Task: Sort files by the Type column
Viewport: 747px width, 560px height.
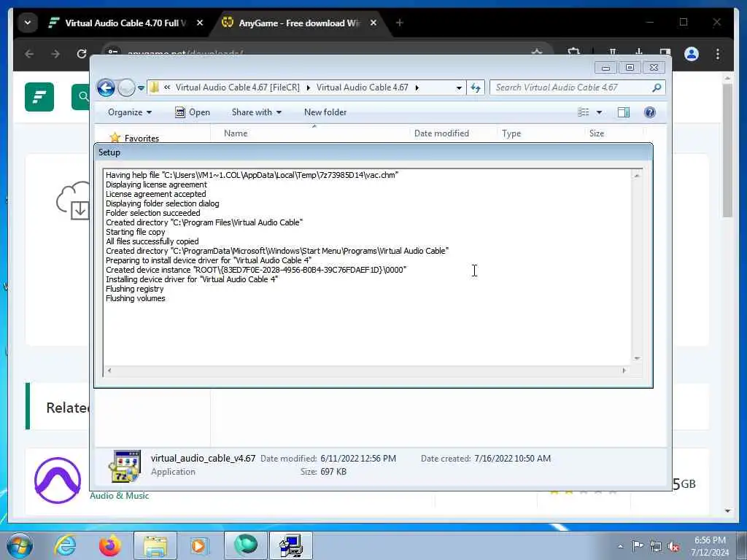Action: pyautogui.click(x=511, y=133)
